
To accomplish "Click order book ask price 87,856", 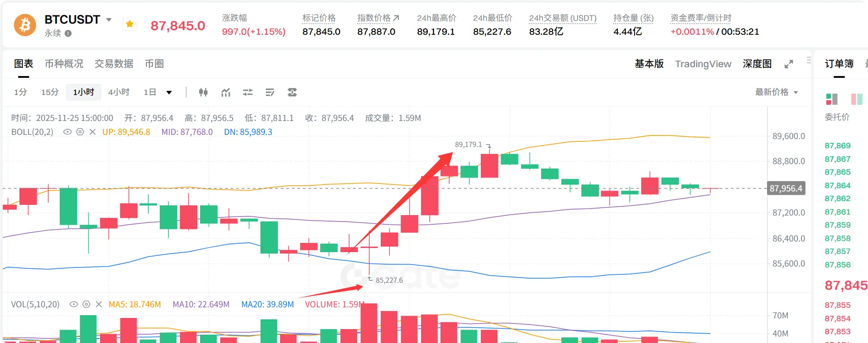I will coord(837,265).
